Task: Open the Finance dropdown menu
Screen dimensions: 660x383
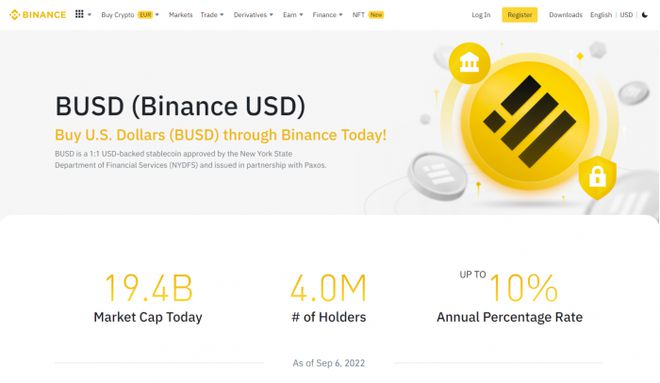Action: [327, 15]
